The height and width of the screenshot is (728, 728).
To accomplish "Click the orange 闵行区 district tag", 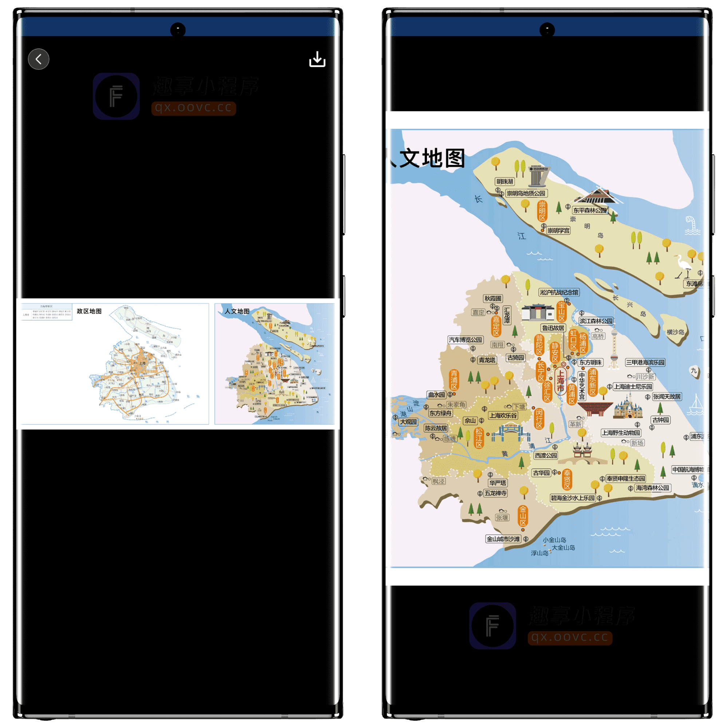I will point(539,419).
